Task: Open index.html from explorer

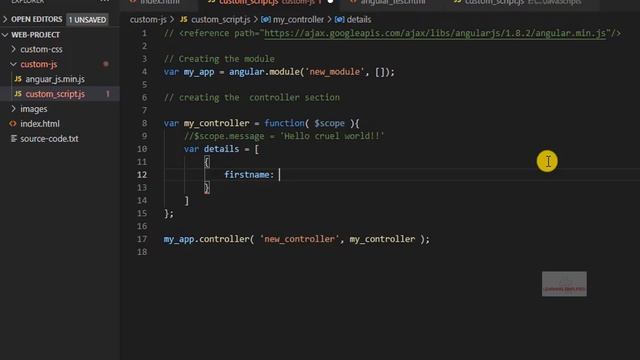Action: tap(40, 124)
